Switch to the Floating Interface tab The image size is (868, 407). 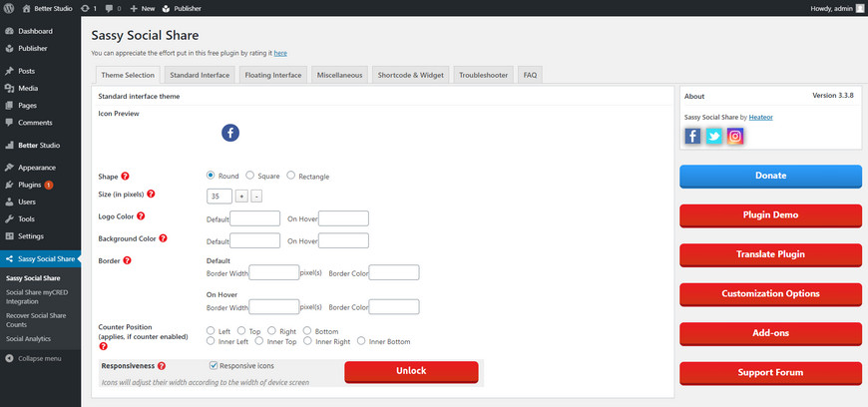(x=273, y=75)
